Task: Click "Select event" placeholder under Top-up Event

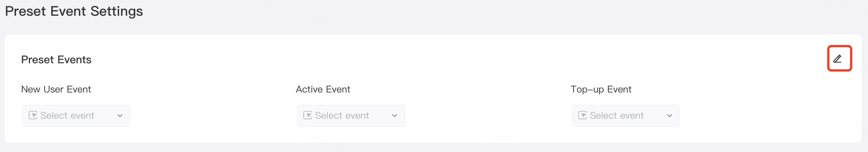Action: (617, 115)
